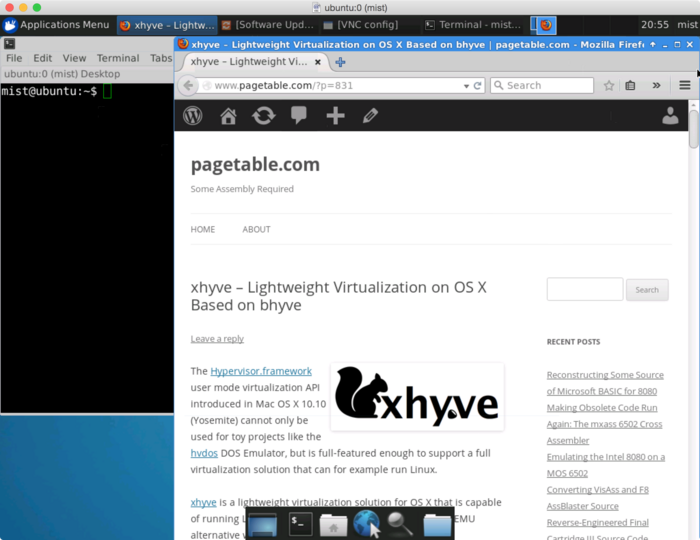700x540 pixels.
Task: Reload the page with the refresh icon
Action: (477, 86)
